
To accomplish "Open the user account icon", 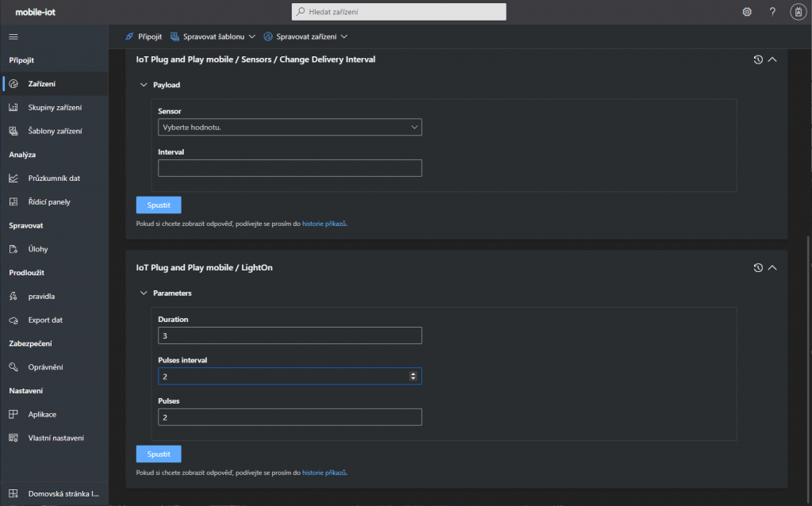I will [798, 12].
